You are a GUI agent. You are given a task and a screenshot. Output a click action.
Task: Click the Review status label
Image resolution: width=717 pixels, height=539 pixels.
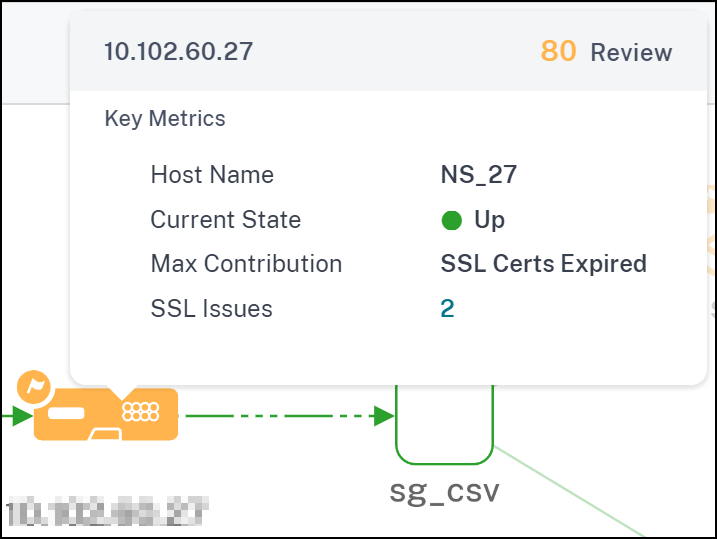631,53
